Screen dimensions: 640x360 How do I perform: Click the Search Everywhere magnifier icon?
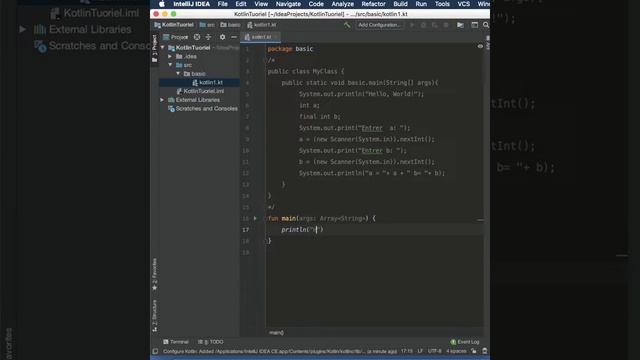486,25
